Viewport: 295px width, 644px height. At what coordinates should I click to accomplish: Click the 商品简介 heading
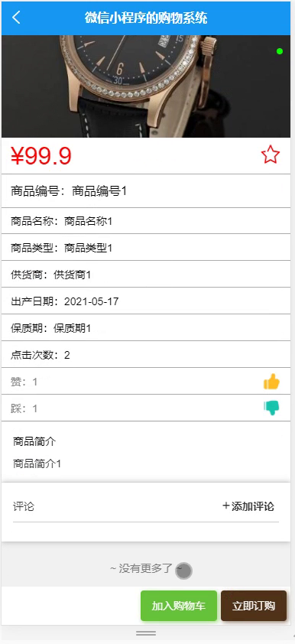pyautogui.click(x=34, y=441)
